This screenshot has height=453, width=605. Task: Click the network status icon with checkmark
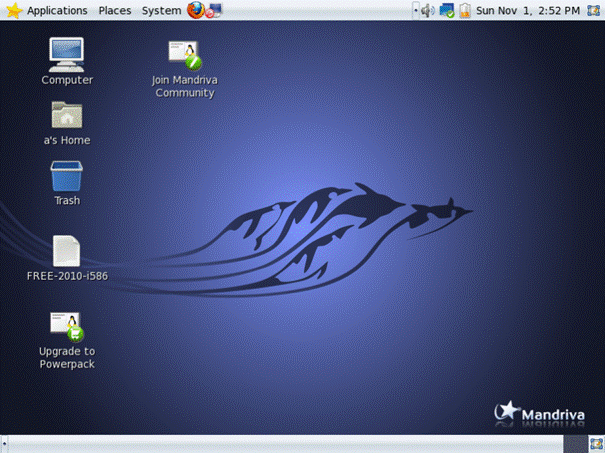click(x=447, y=10)
